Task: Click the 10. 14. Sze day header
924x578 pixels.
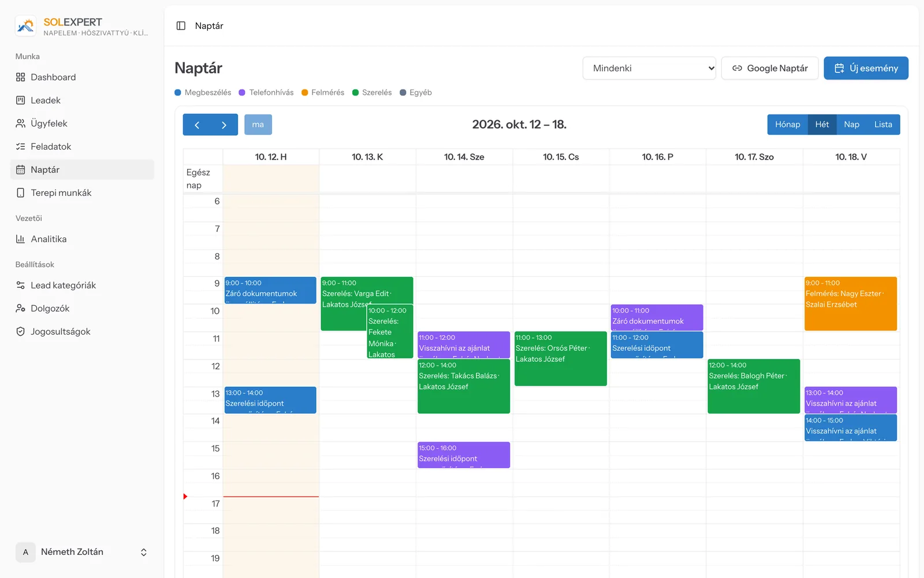Action: 464,157
